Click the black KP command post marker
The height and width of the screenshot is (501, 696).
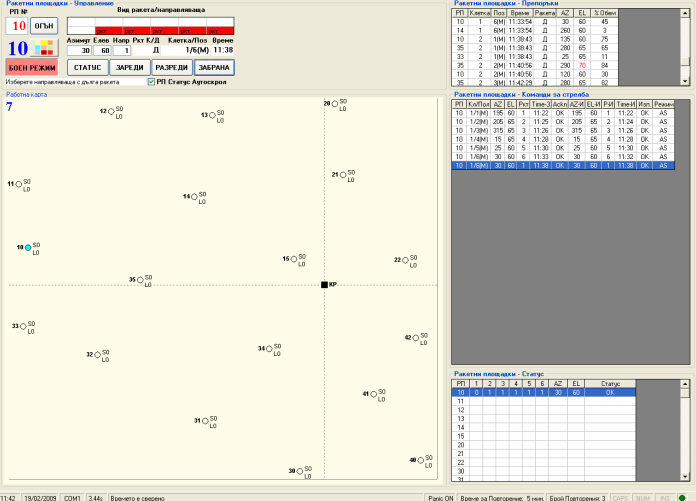pyautogui.click(x=324, y=285)
